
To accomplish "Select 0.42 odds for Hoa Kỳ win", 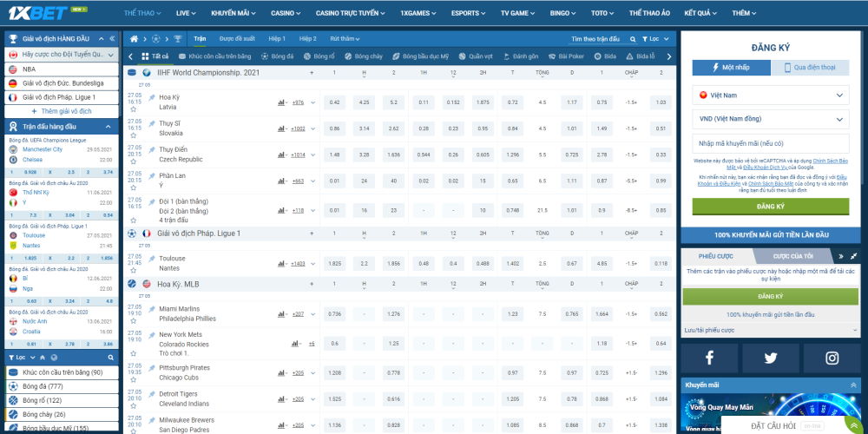I will click(x=334, y=102).
